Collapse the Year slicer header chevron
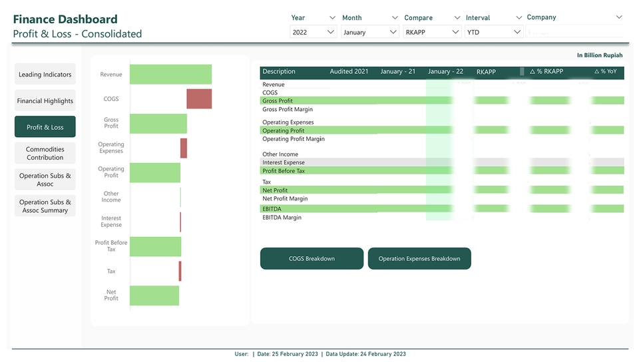Screen dimensions: 639x364 pos(332,18)
